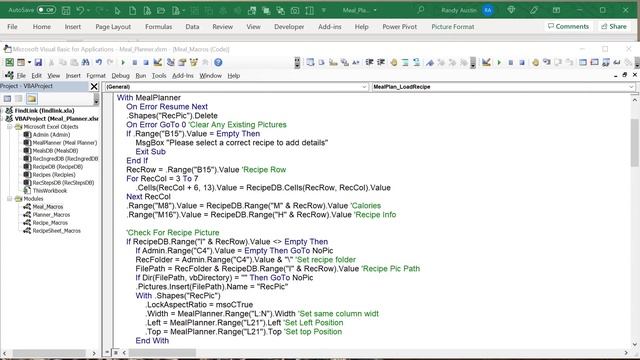The image size is (640, 360).
Task: Close the Project - VBAProject pane
Action: tap(94, 87)
